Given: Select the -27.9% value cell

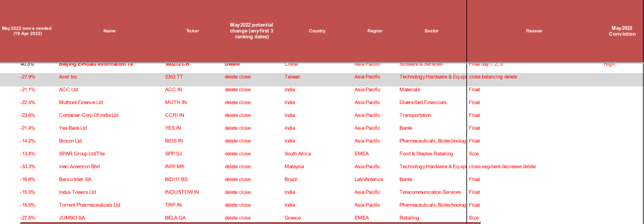Looking at the screenshot, I should (27, 77).
